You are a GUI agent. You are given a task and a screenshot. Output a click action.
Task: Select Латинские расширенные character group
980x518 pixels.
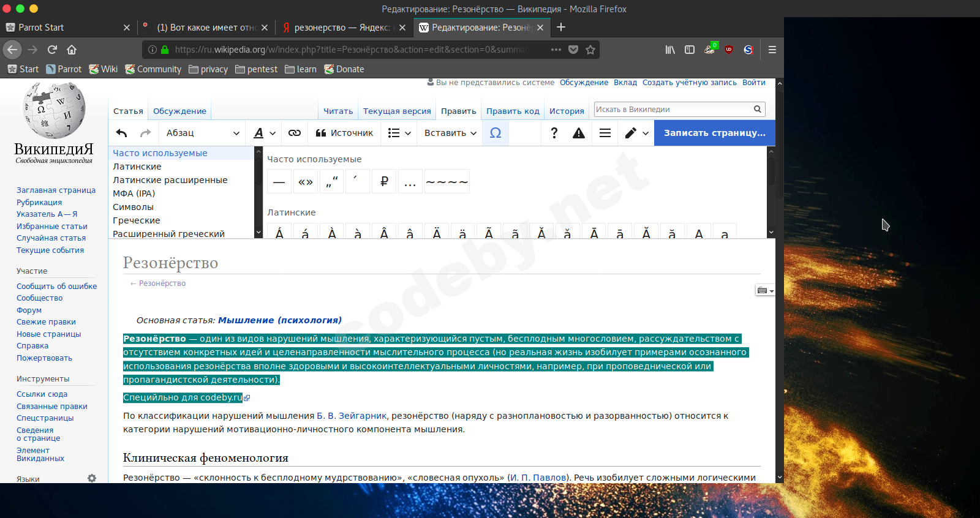[181, 180]
